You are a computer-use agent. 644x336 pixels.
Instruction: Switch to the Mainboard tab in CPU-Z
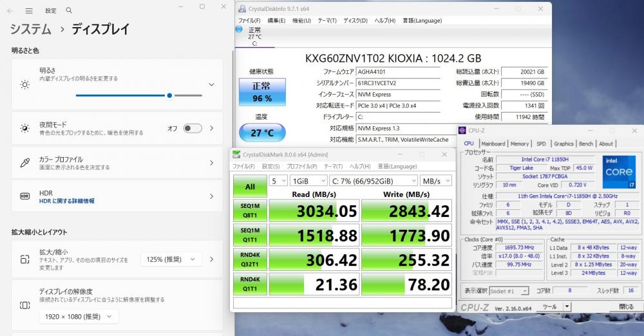(x=493, y=144)
